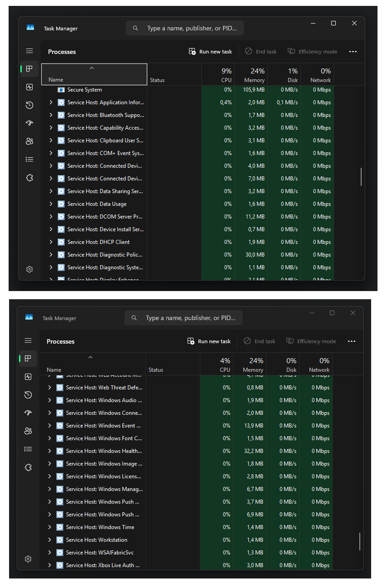
Task: Select Service Host: Windows License row text
Action: (x=104, y=476)
